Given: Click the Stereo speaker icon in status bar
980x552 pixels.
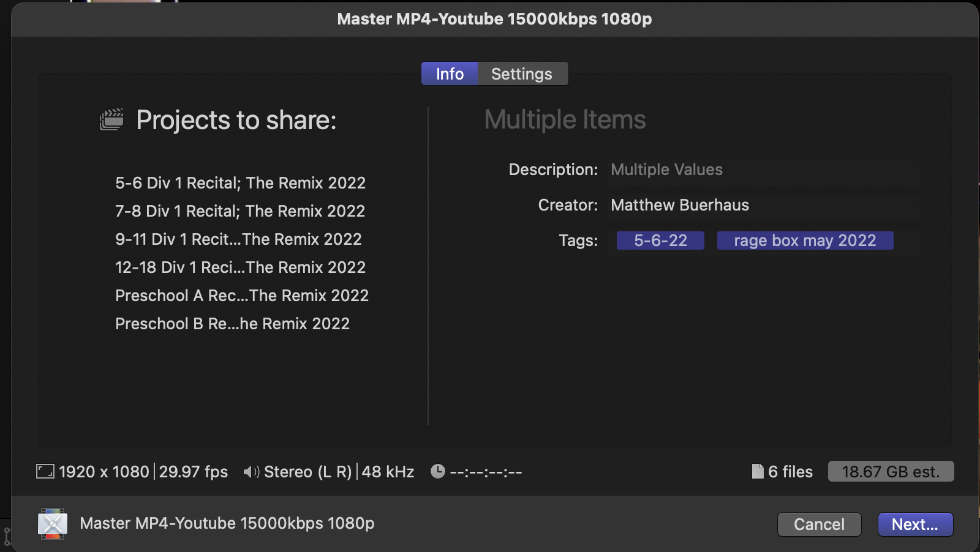Looking at the screenshot, I should point(251,471).
